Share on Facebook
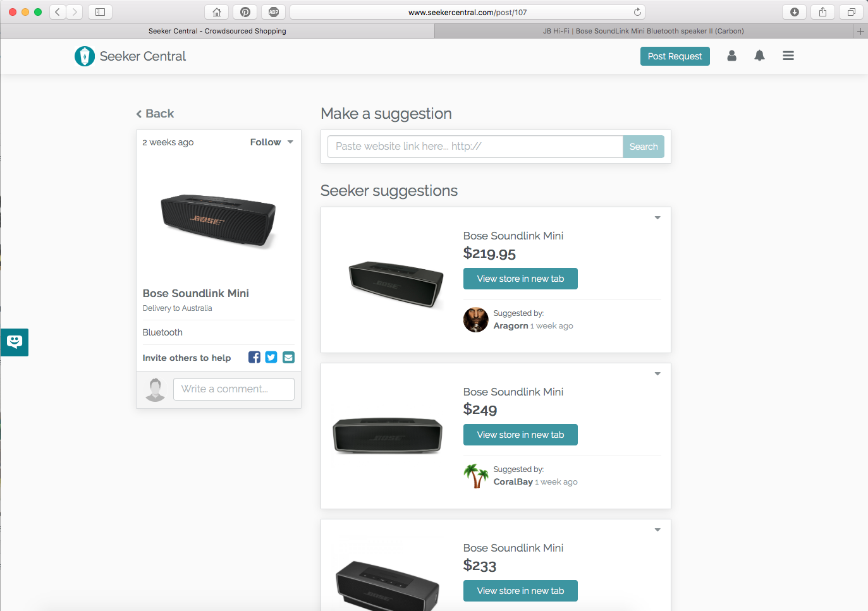The image size is (868, 611). point(254,357)
